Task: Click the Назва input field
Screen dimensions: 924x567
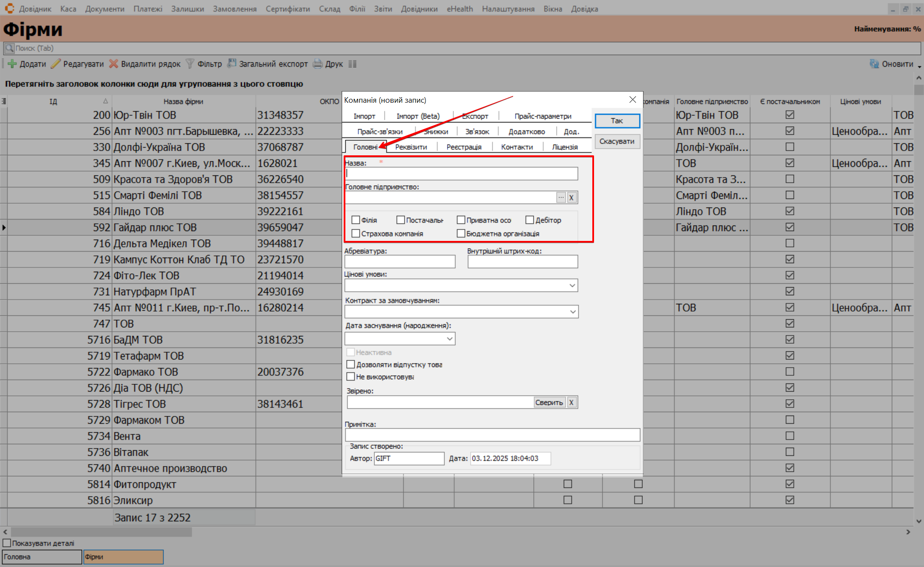Action: click(461, 173)
